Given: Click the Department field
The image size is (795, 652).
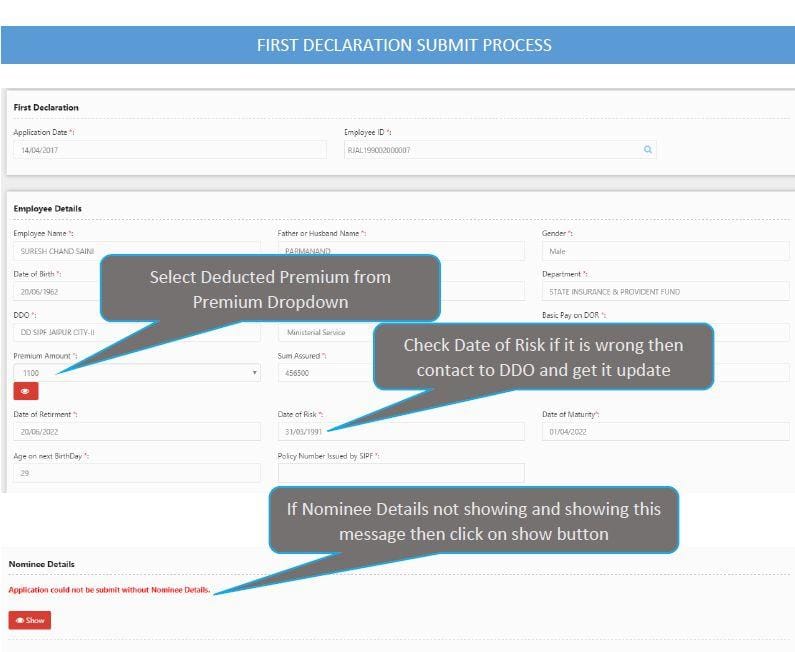Looking at the screenshot, I should pos(666,292).
